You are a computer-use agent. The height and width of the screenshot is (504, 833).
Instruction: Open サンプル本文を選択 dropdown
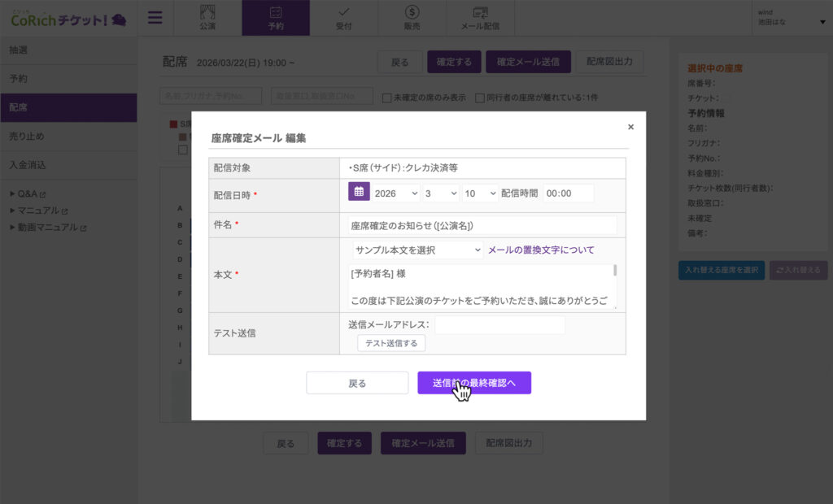coord(417,250)
